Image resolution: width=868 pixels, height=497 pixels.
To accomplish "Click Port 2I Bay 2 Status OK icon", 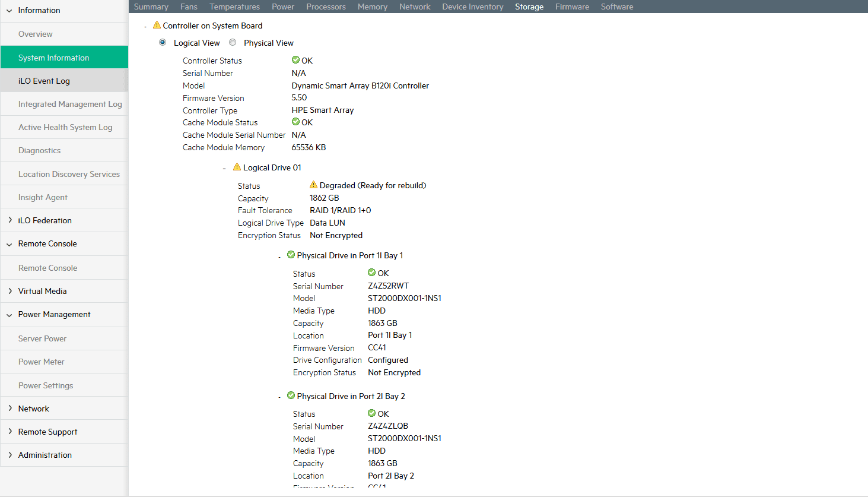I will (371, 413).
